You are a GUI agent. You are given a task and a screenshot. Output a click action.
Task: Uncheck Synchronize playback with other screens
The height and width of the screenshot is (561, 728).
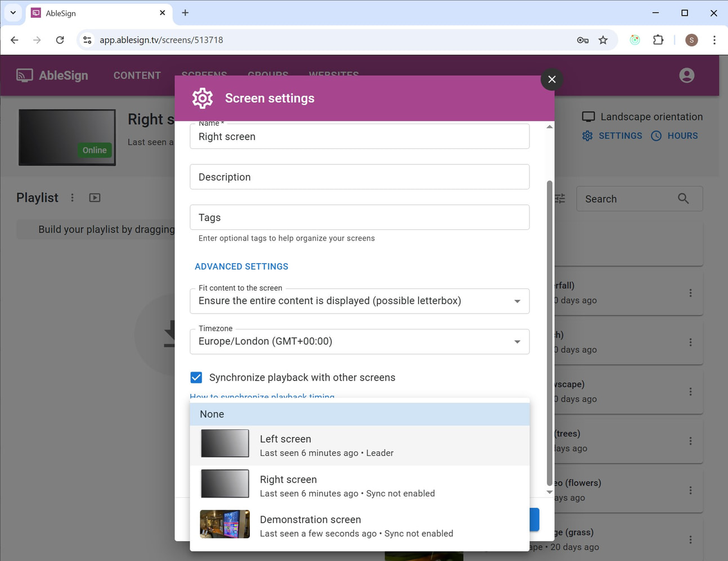click(x=196, y=377)
